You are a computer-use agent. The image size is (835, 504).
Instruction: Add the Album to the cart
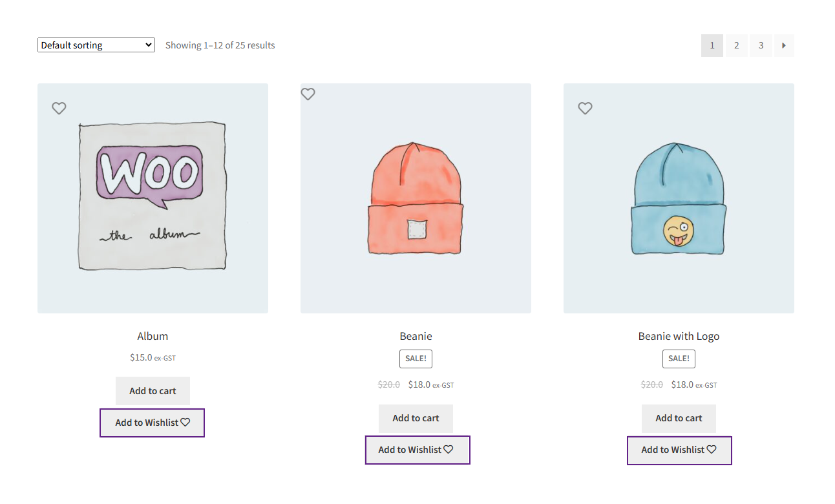(x=153, y=390)
